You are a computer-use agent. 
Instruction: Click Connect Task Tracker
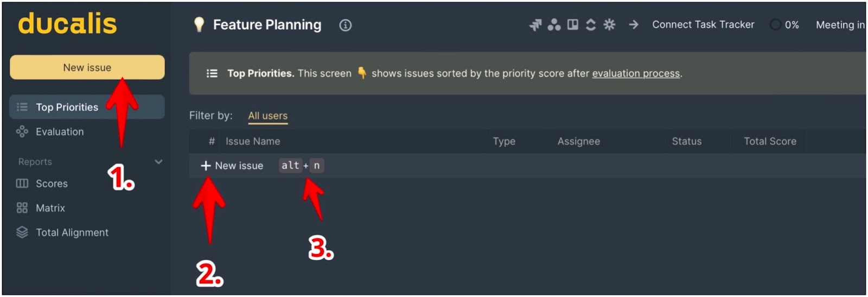703,24
